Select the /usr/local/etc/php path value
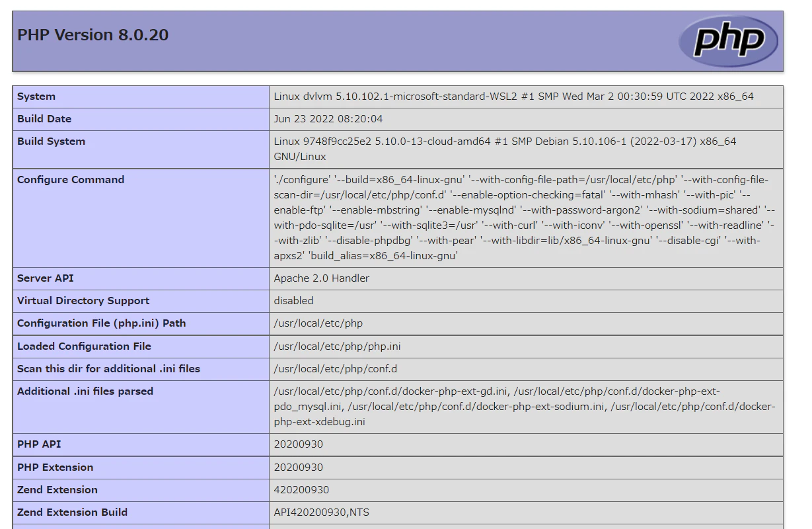The height and width of the screenshot is (529, 812). point(318,323)
